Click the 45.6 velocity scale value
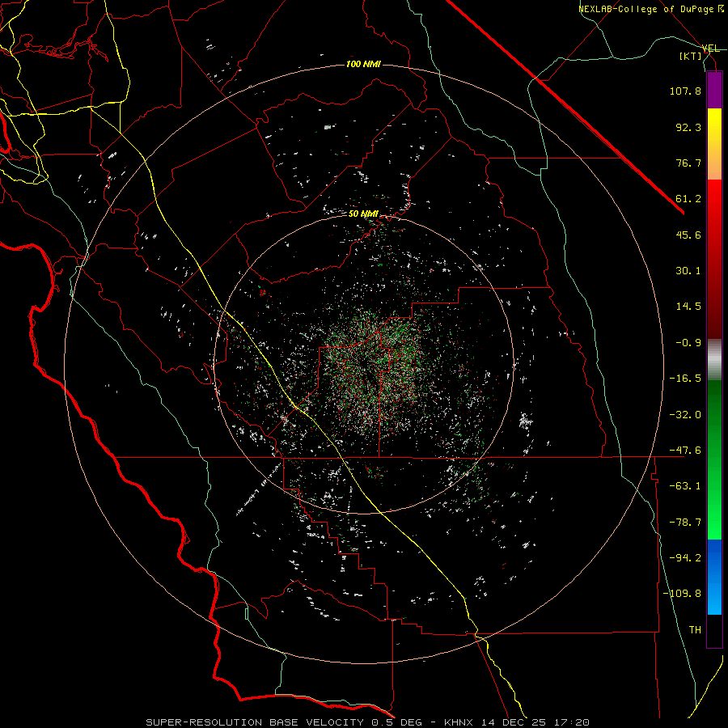Screen dimensions: 728x728 coord(688,235)
